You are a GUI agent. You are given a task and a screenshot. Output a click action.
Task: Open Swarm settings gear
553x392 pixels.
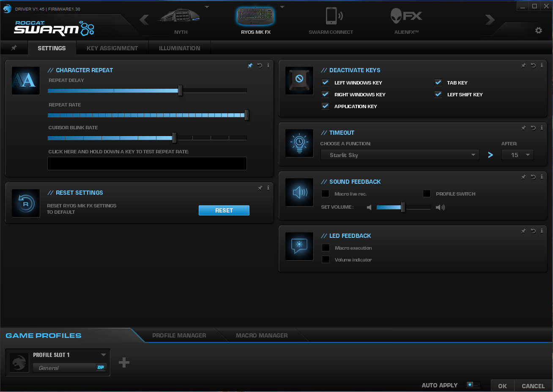539,30
